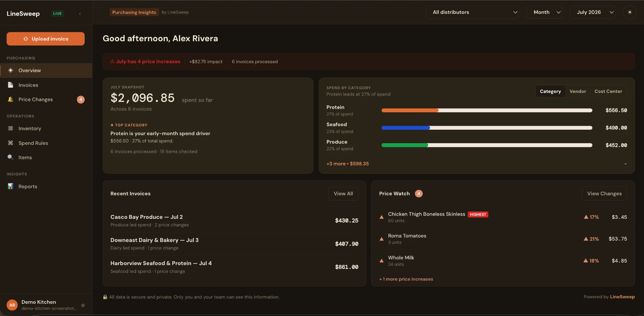Click the Upload invoice button
The width and height of the screenshot is (644, 316).
tap(45, 39)
